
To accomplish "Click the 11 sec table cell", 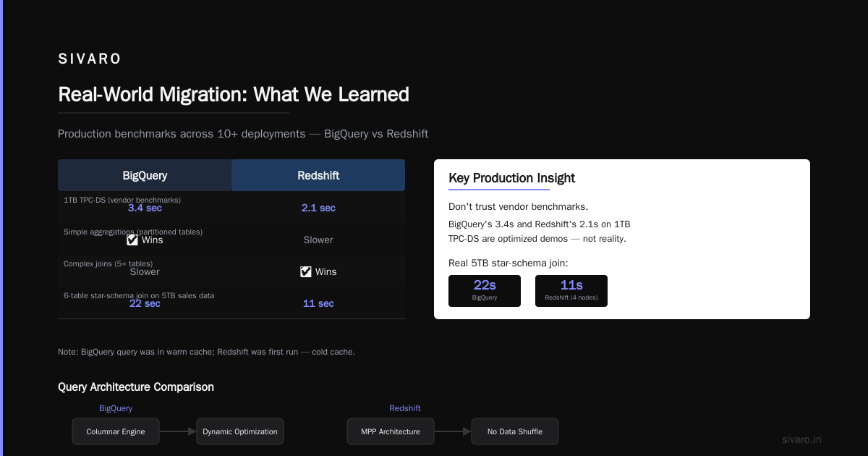I will tap(318, 303).
